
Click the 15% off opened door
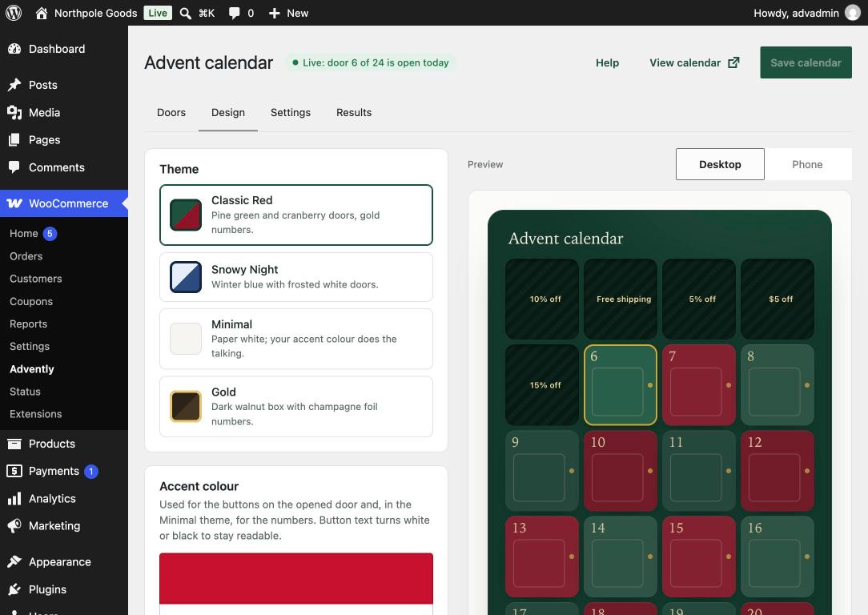pos(542,384)
